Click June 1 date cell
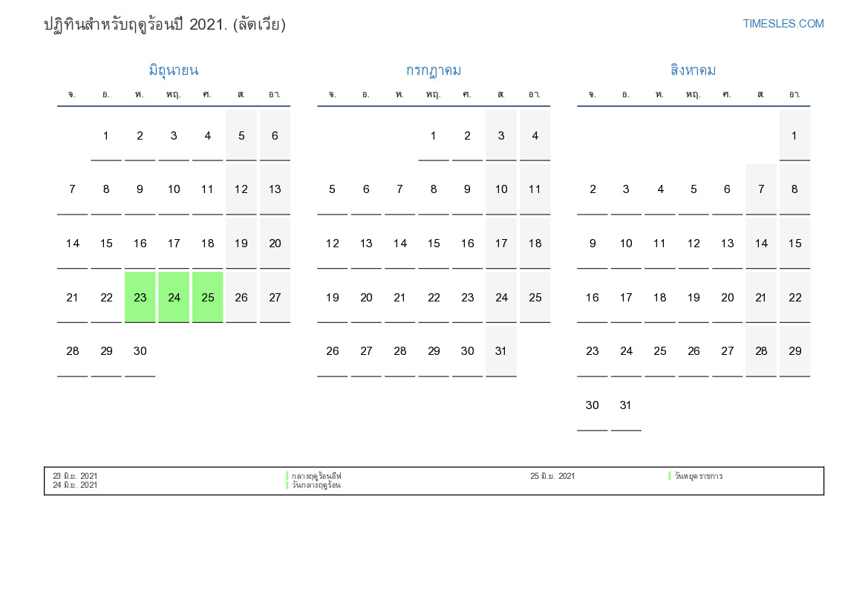 [x=106, y=135]
